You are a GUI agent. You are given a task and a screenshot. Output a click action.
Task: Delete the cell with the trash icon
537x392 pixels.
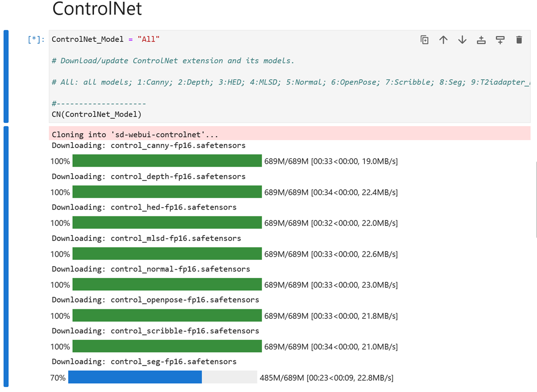tap(519, 40)
